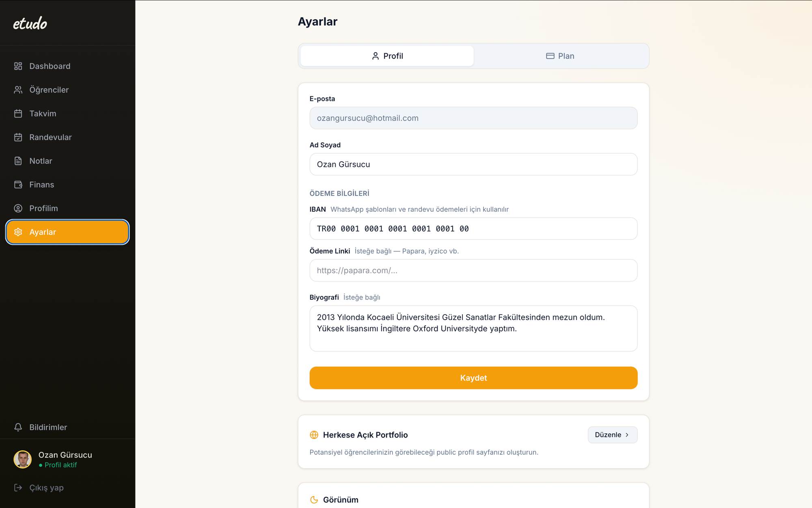Open Finans using the wallet icon
812x508 pixels.
point(18,185)
